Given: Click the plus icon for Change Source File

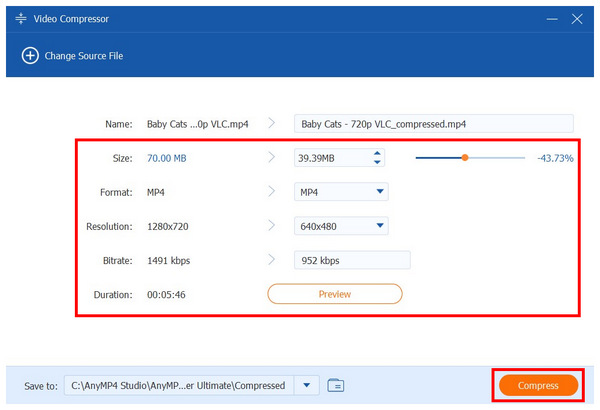Looking at the screenshot, I should click(29, 56).
